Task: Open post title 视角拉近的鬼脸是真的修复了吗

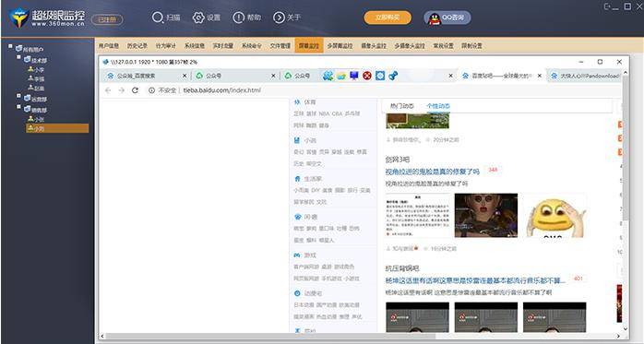Action: tap(433, 172)
